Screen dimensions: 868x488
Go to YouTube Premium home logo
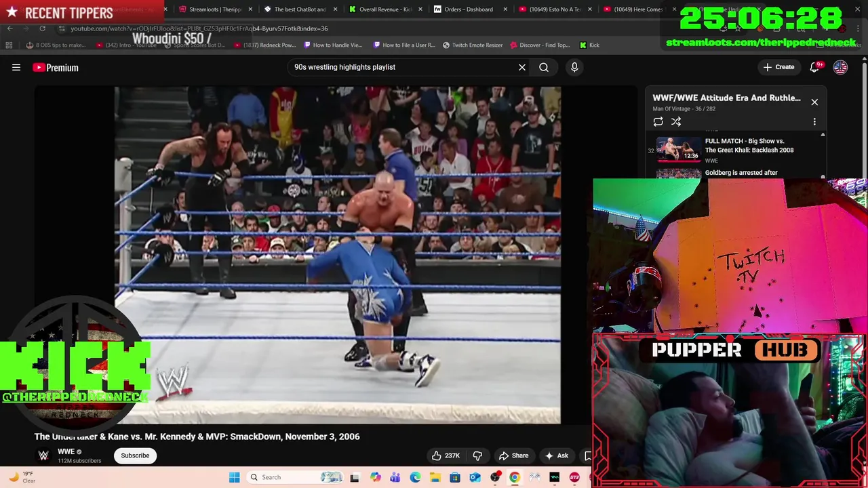pos(56,67)
